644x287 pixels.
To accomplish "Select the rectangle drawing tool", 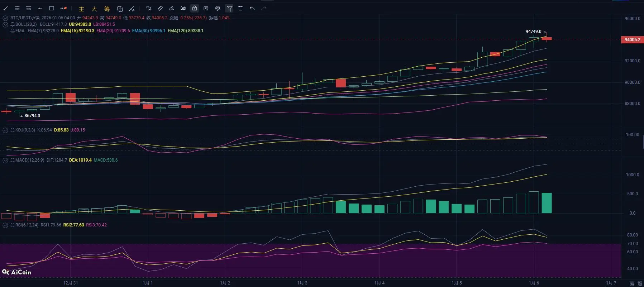I will click(52, 8).
